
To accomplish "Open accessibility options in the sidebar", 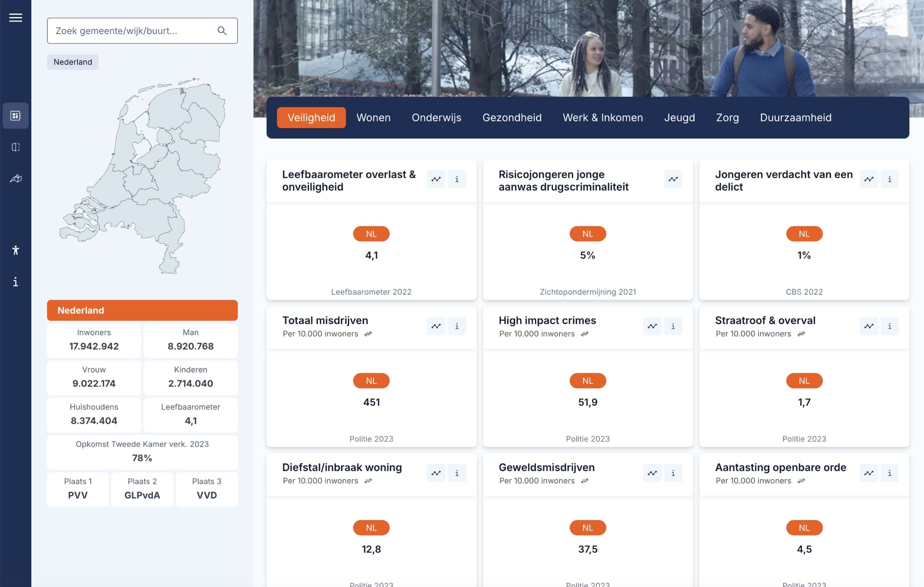I will [x=15, y=251].
